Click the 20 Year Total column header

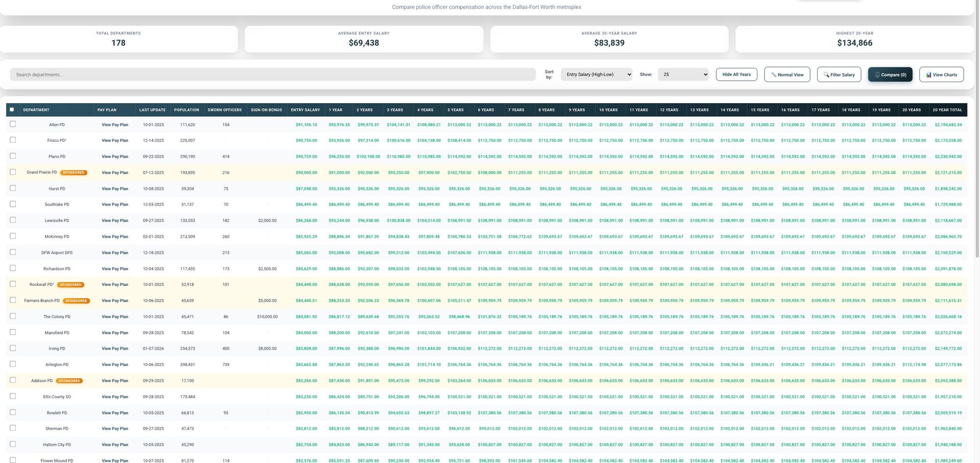947,110
